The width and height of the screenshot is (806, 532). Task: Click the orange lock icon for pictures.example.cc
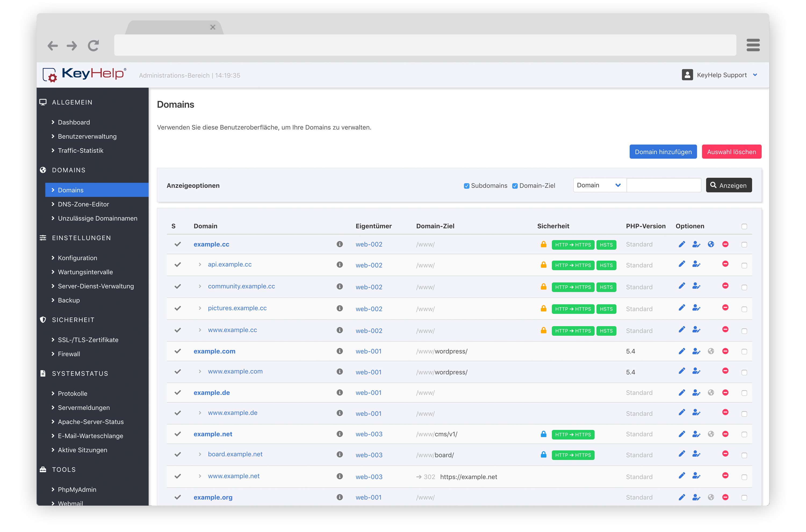[x=544, y=308]
